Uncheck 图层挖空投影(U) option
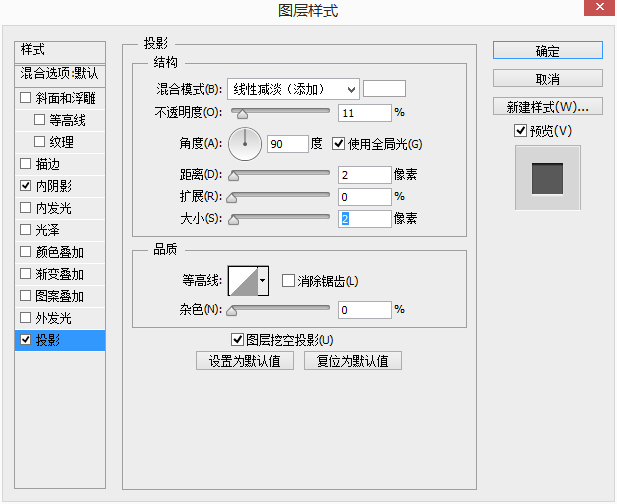This screenshot has height=504, width=617. tap(237, 340)
